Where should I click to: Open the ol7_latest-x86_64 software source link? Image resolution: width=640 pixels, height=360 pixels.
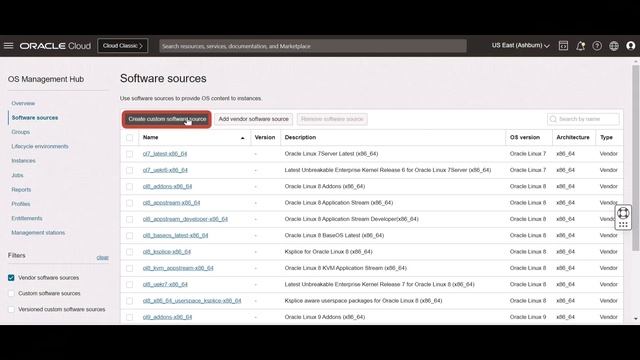point(165,154)
